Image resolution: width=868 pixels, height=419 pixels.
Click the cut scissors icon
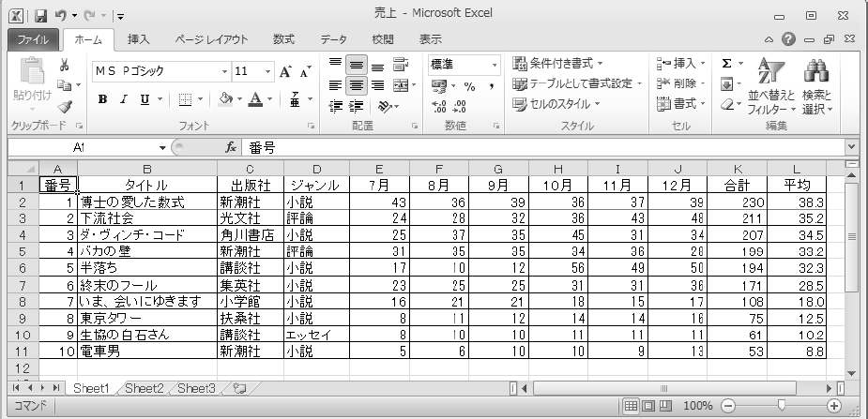point(65,66)
